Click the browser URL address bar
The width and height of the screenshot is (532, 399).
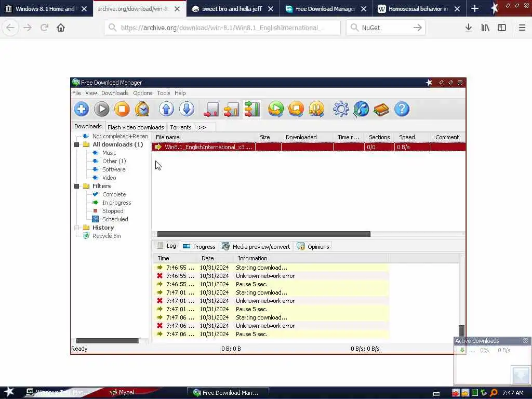(x=222, y=28)
